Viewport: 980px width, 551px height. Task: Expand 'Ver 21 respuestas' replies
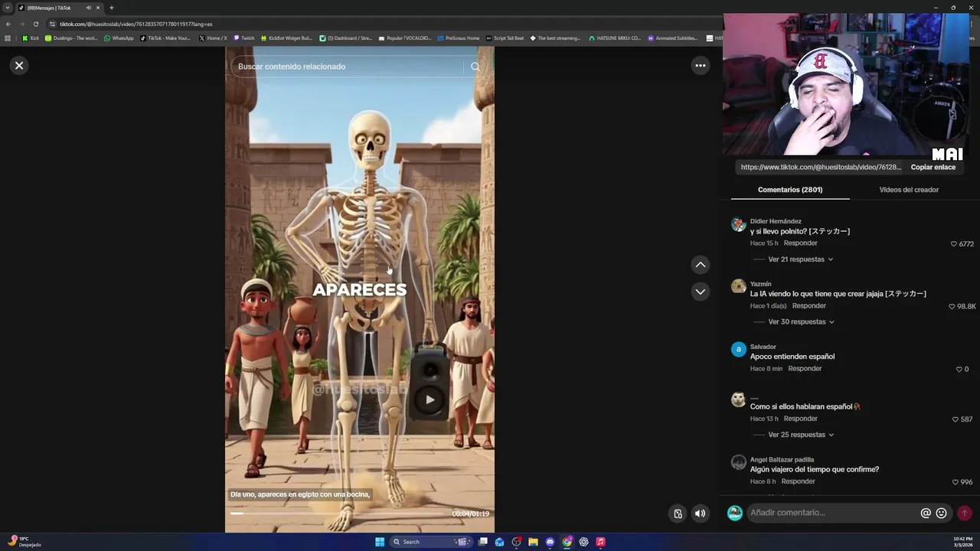(x=800, y=259)
